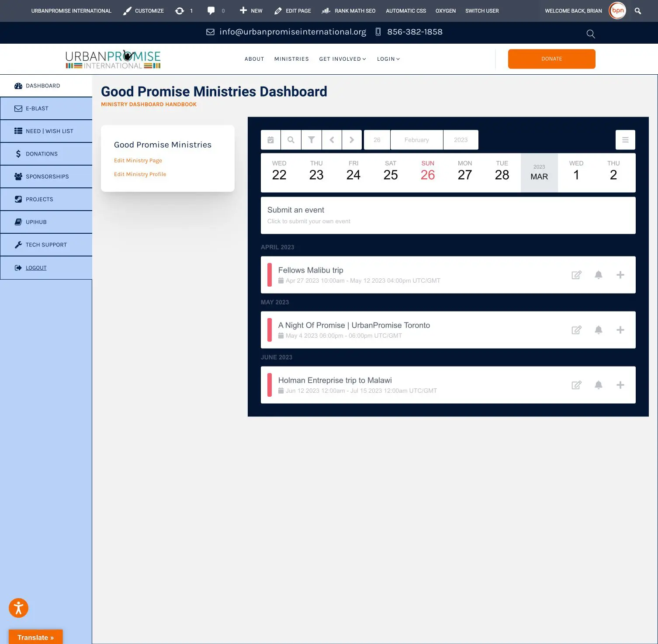Edit the Fellows Malibu trip event
This screenshot has height=644, width=658.
(577, 275)
